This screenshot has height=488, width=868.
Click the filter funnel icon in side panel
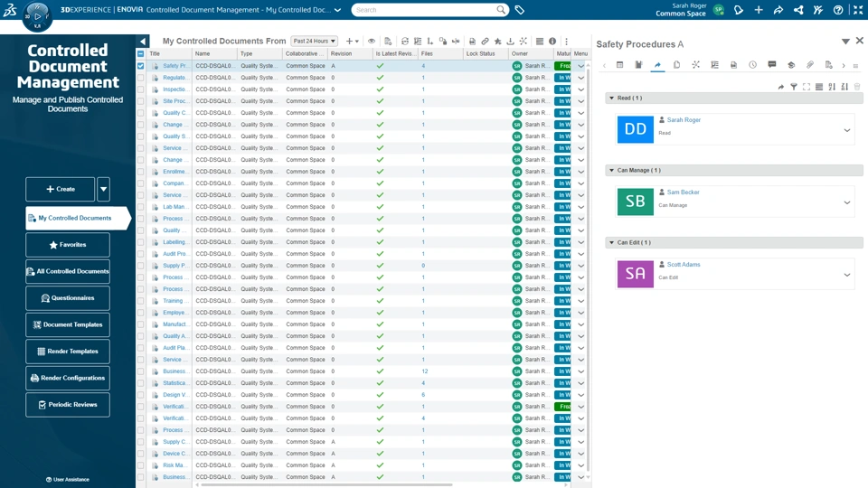(794, 87)
